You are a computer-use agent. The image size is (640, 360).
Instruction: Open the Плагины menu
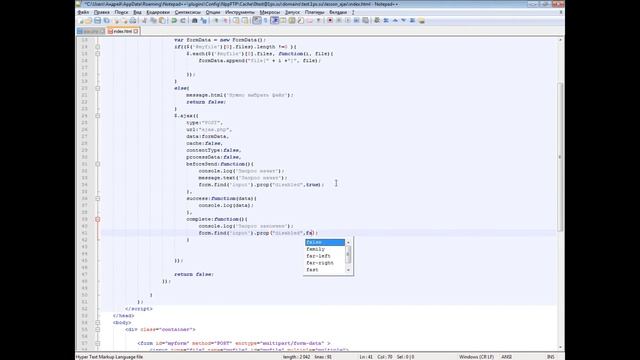314,12
